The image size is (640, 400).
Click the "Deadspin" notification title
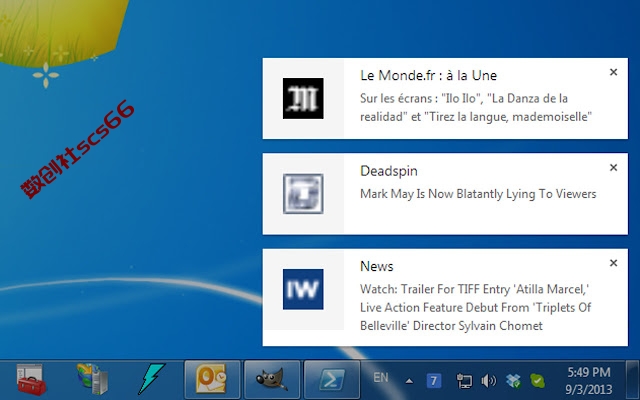point(389,171)
